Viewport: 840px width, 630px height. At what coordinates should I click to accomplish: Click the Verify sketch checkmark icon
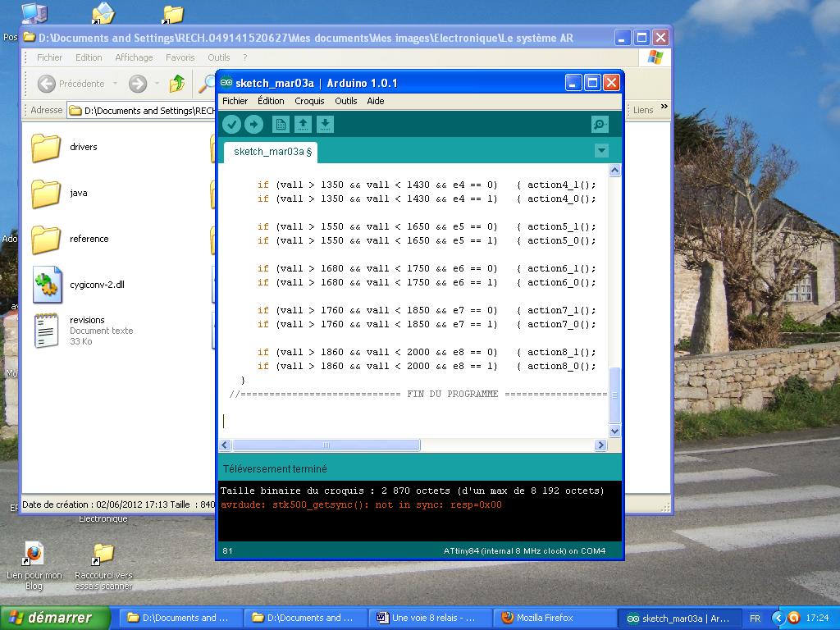tap(232, 124)
